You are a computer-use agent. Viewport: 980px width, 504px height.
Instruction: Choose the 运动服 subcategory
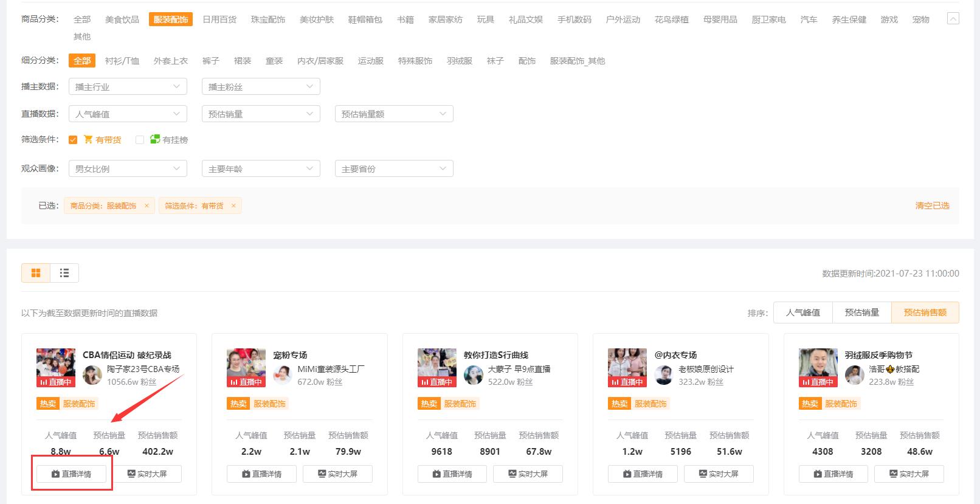click(x=371, y=61)
